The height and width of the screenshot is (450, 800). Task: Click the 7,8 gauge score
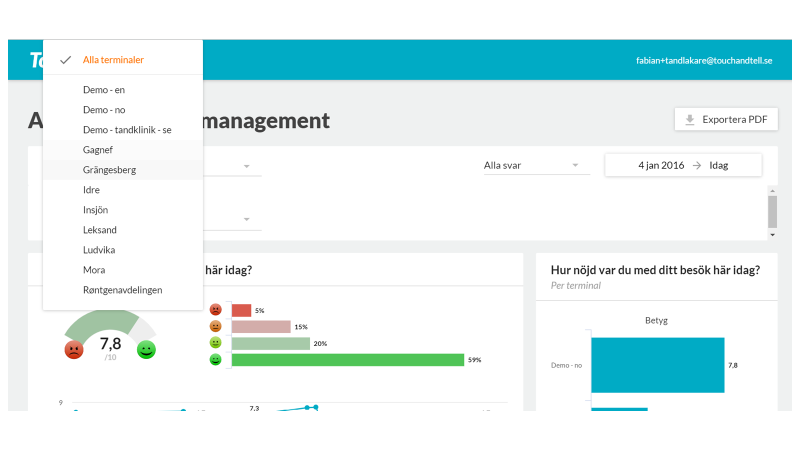coord(110,343)
